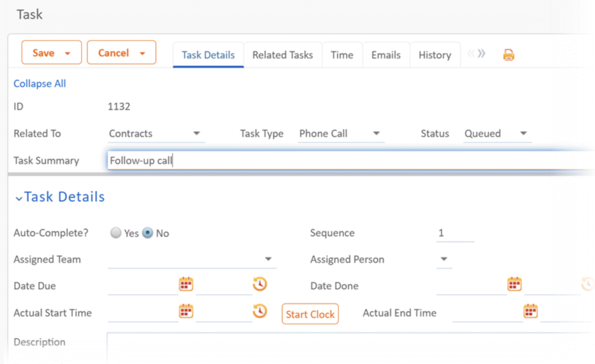Screen dimensions: 595x364
Task: Open the Date Due calendar picker
Action: (x=186, y=284)
